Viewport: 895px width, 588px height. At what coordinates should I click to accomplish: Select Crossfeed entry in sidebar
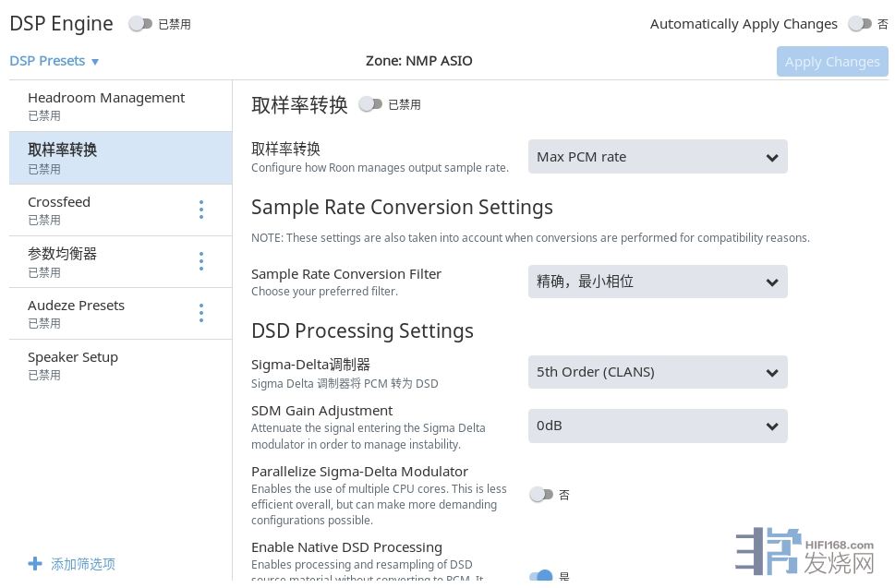[x=59, y=210]
